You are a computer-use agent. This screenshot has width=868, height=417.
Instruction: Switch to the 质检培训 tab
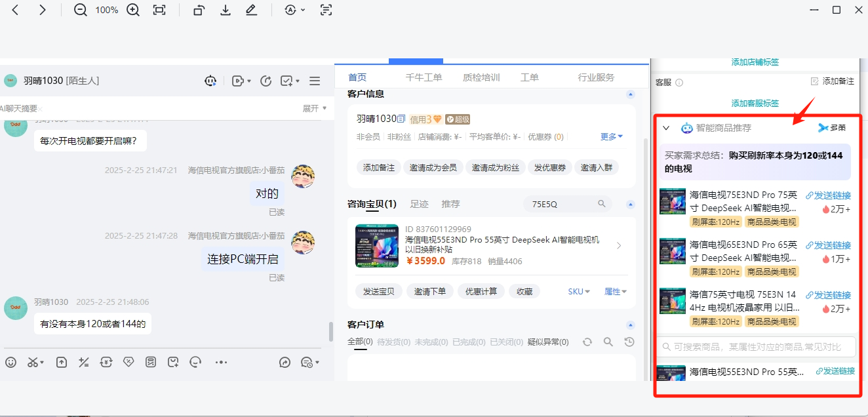coord(481,77)
